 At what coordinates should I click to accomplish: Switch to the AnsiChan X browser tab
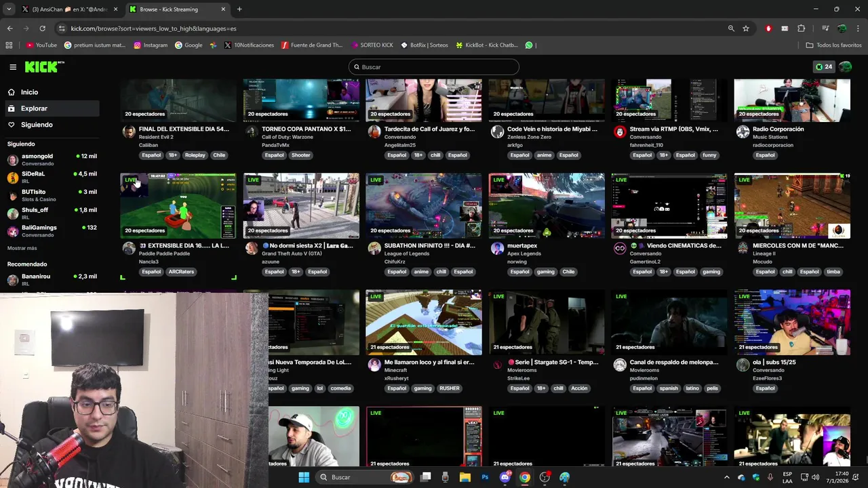(x=70, y=9)
